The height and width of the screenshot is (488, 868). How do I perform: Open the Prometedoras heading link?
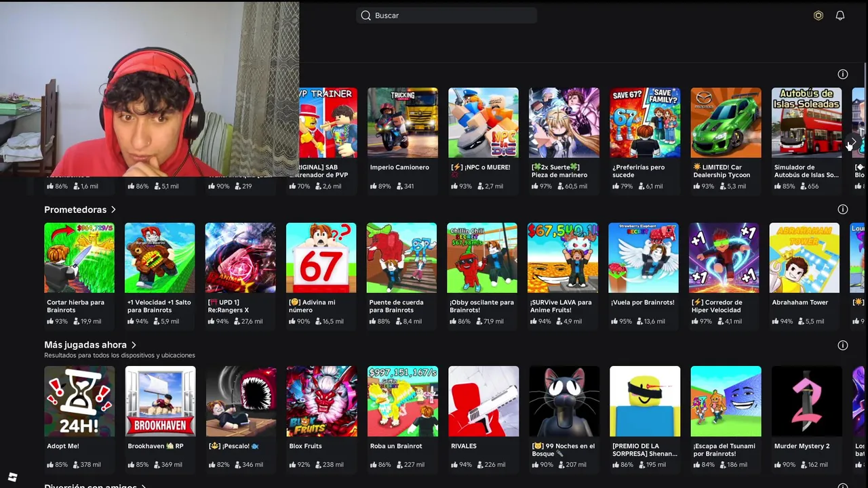coord(75,209)
